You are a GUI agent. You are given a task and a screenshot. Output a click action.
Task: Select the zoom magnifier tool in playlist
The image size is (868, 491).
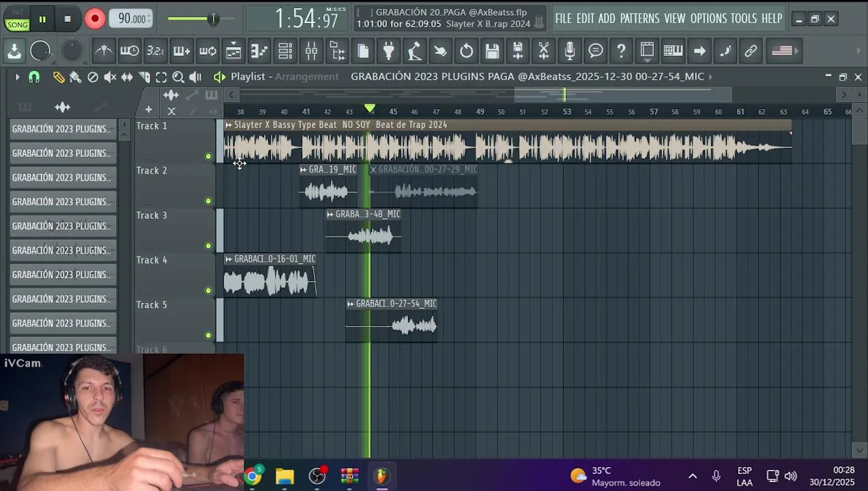tap(178, 77)
